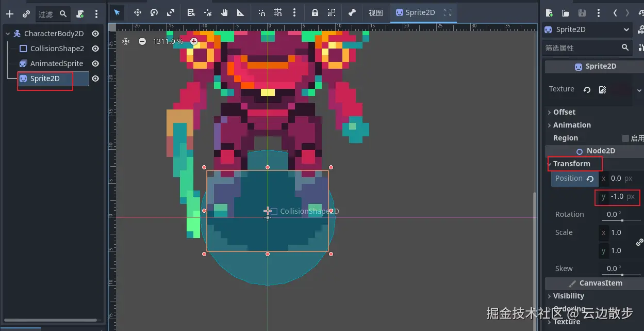Select the Rotate mode tool
Viewport: 644px width, 331px height.
point(154,13)
